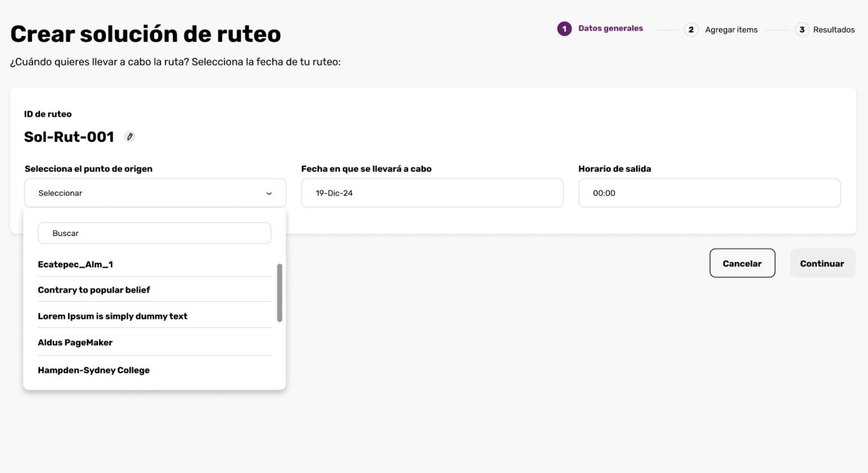The width and height of the screenshot is (868, 473).
Task: Go to step 1 Datos generales
Action: point(600,29)
